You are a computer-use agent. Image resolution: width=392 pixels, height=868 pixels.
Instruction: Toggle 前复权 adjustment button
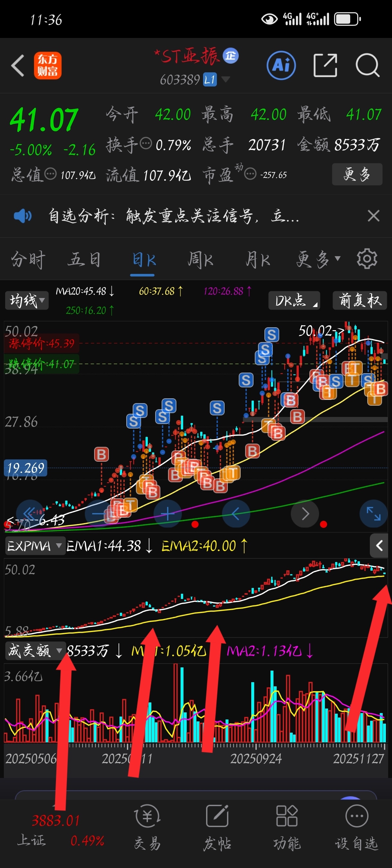tap(360, 300)
